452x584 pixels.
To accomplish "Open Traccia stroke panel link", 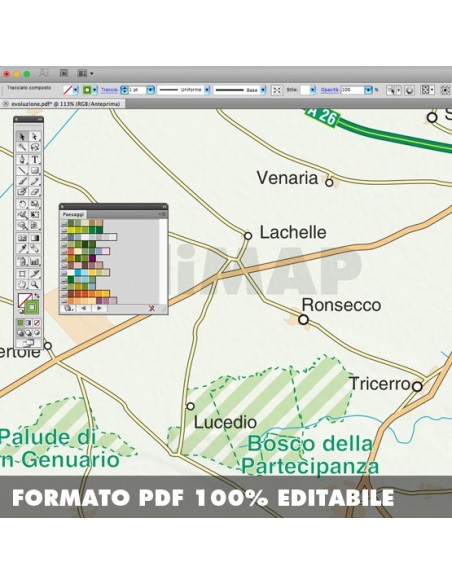I will tap(109, 90).
